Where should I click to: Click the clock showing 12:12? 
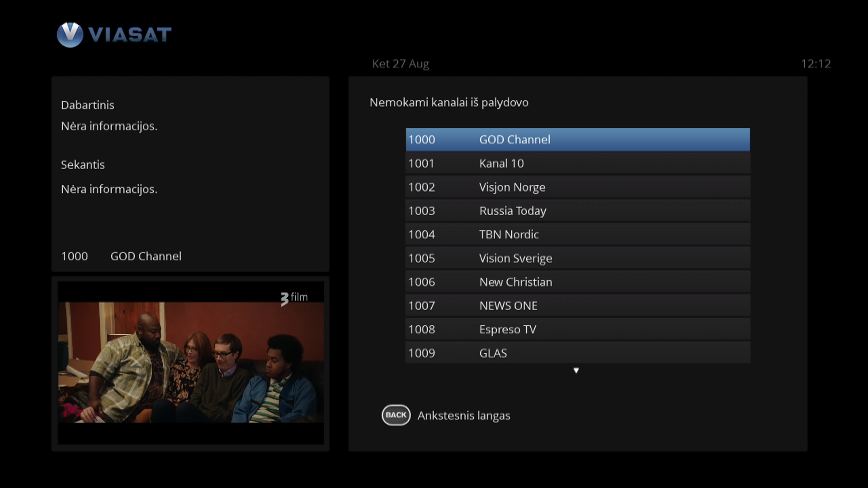(816, 64)
